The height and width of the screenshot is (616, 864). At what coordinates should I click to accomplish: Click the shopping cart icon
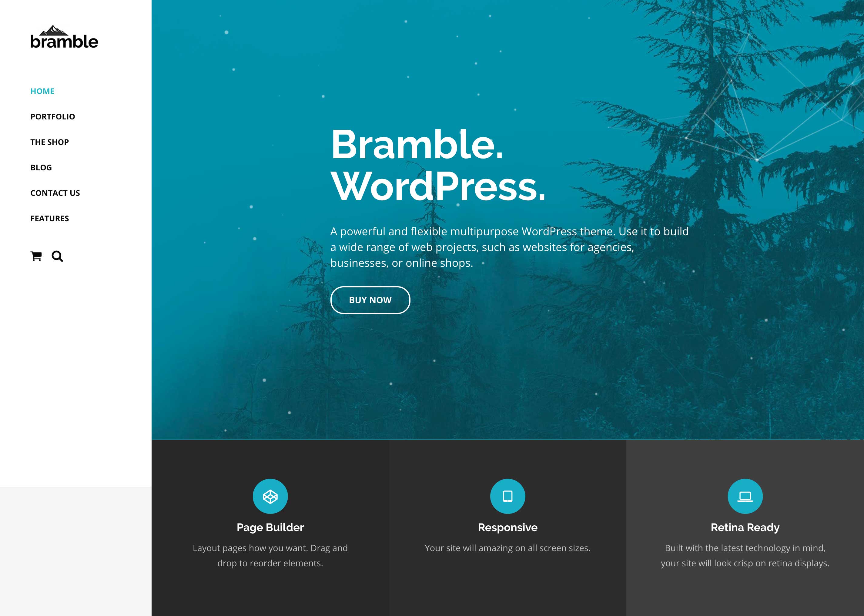[36, 256]
